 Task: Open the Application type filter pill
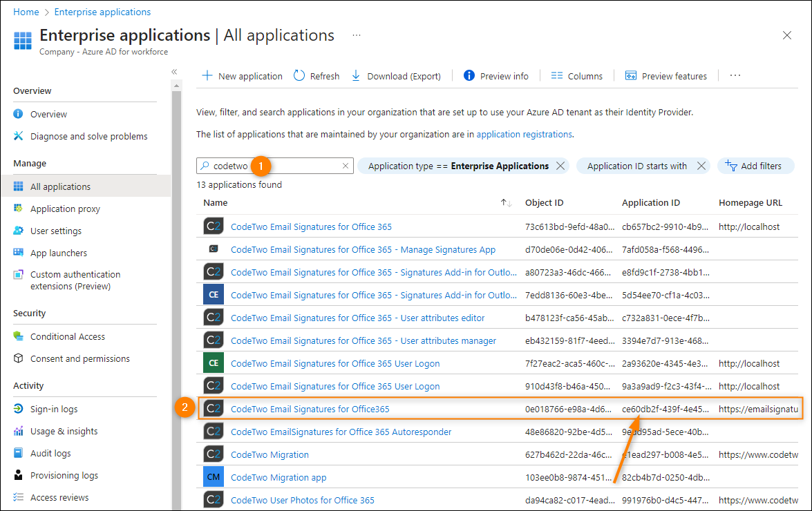tap(457, 166)
